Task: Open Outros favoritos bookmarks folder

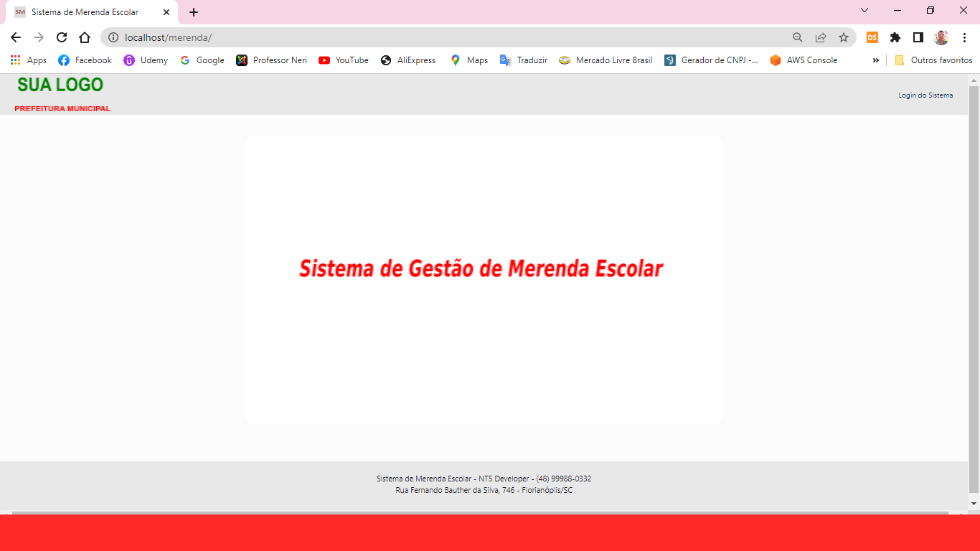Action: coord(933,60)
